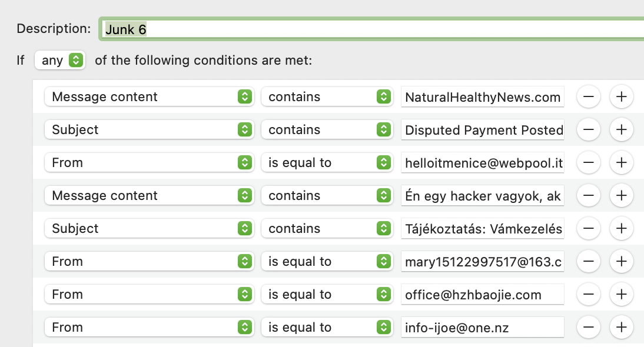This screenshot has width=644, height=347.
Task: Add condition after NaturalHealthyNews.com row
Action: pos(622,97)
